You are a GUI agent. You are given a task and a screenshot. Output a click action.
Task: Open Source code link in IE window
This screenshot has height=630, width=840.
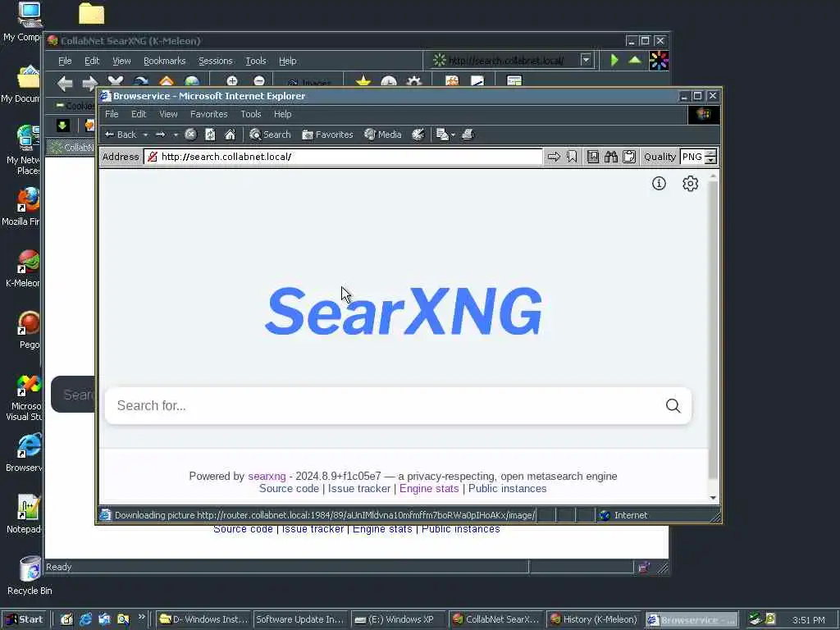(x=289, y=489)
